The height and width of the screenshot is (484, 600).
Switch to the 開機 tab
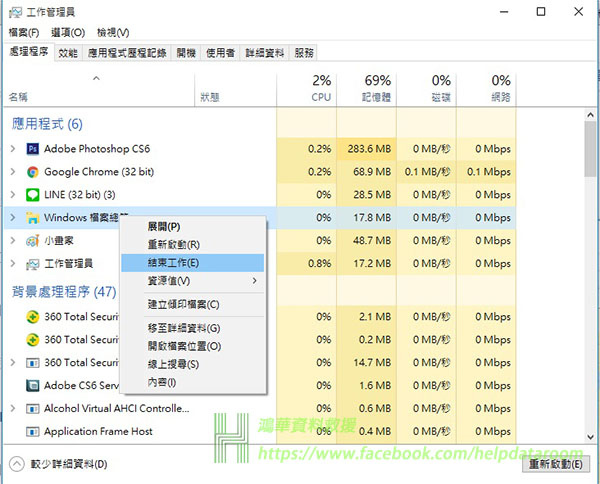[186, 53]
